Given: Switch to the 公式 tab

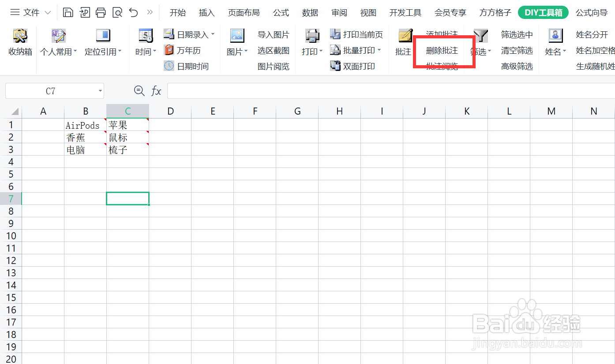Looking at the screenshot, I should [281, 13].
